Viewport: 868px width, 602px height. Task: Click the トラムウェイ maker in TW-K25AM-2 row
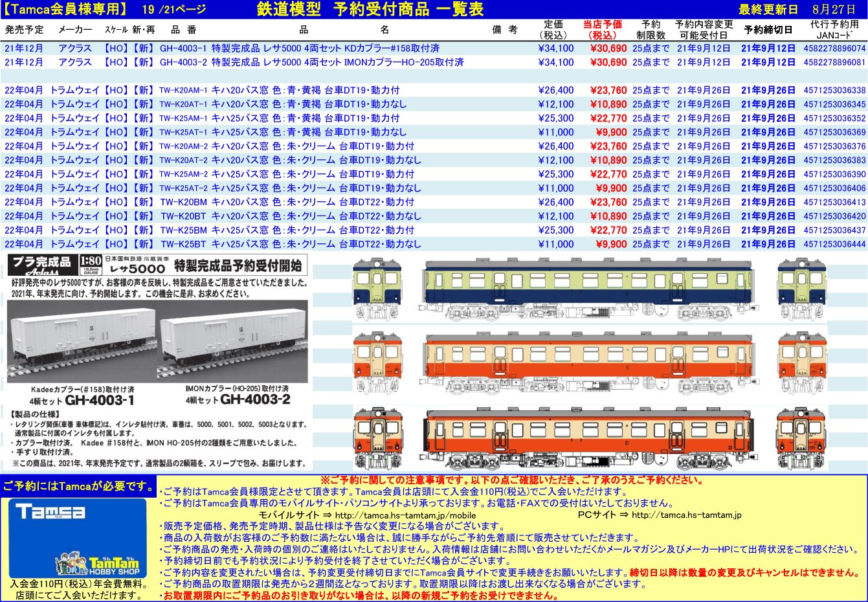(75, 174)
